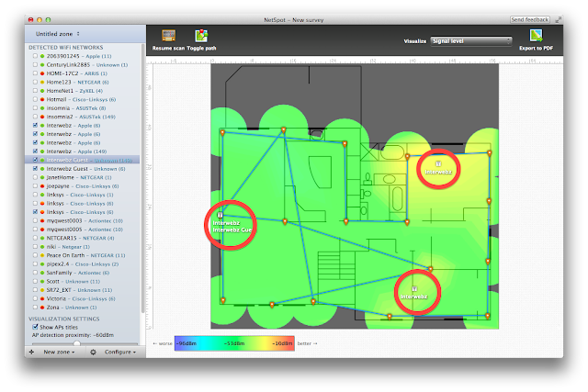The width and height of the screenshot is (588, 392).
Task: Click the Send feedback button
Action: coord(530,19)
